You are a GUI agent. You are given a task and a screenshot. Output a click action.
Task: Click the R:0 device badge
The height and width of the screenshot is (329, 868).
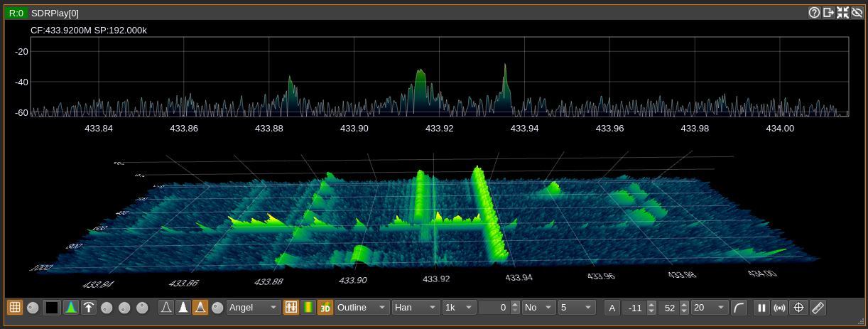coord(16,13)
